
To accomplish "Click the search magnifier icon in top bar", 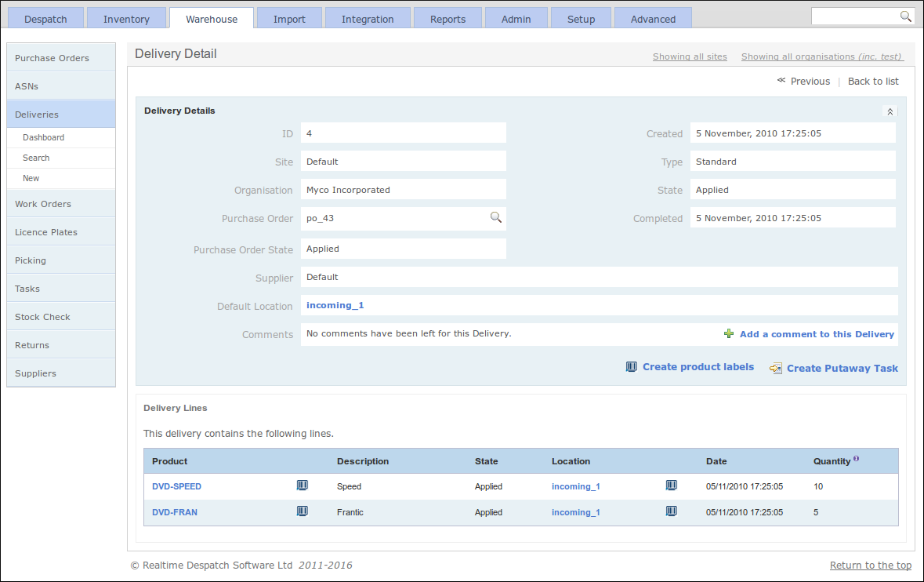I will pos(905,16).
